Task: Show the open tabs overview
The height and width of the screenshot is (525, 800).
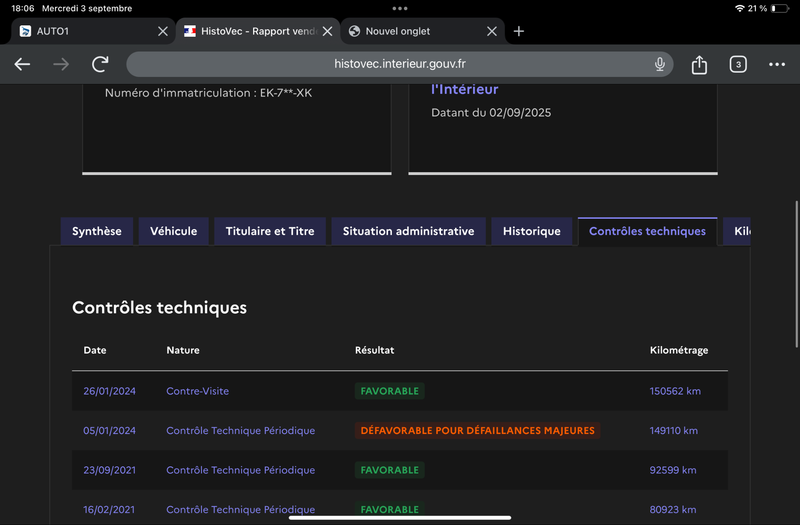Action: (x=738, y=64)
